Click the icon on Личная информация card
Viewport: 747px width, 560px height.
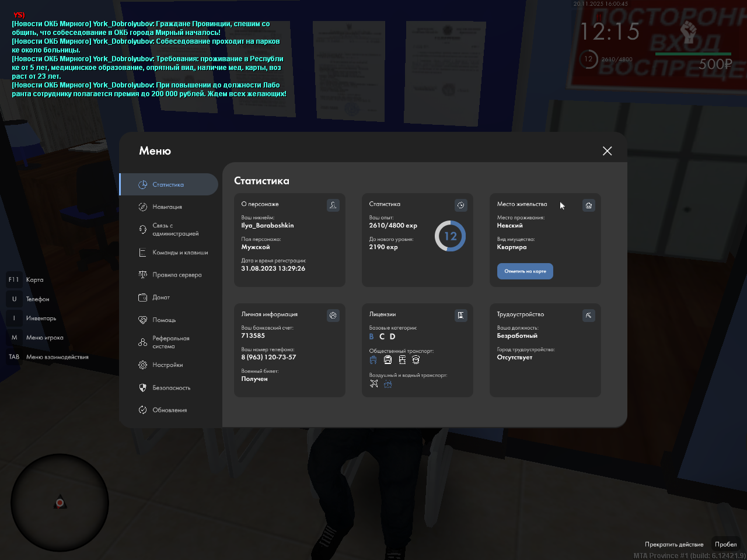pos(333,315)
